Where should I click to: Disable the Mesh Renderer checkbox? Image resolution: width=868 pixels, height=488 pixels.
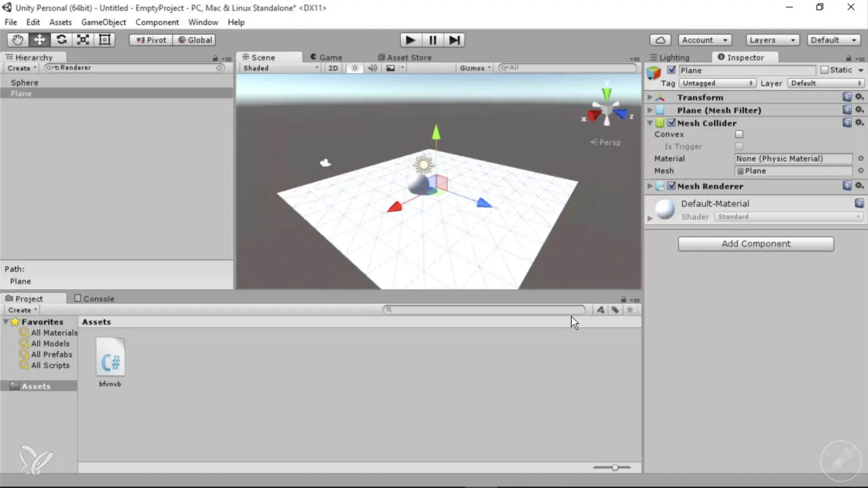(671, 186)
